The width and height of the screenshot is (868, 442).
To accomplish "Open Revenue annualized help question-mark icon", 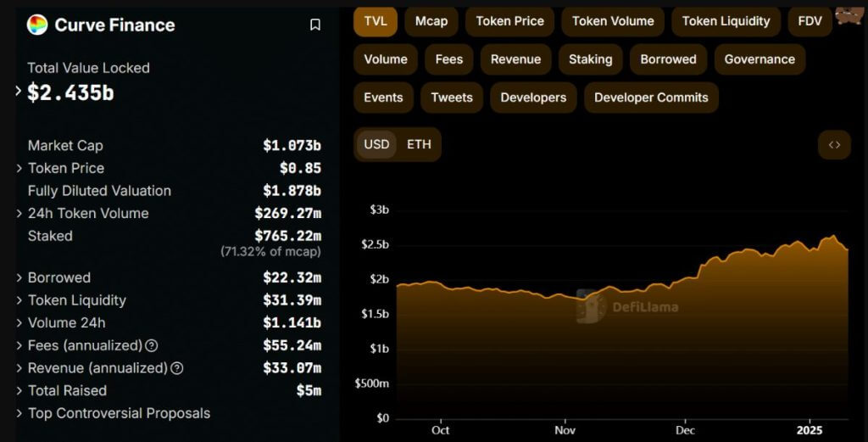I will click(x=177, y=368).
